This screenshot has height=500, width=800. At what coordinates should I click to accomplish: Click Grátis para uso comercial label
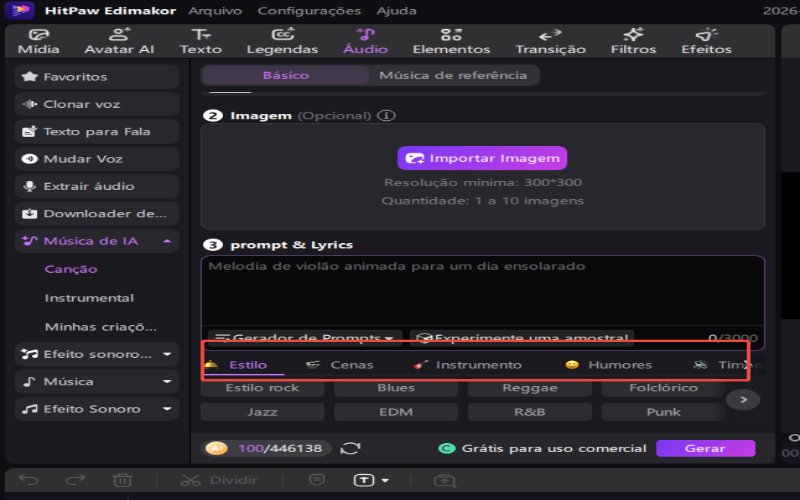(554, 448)
